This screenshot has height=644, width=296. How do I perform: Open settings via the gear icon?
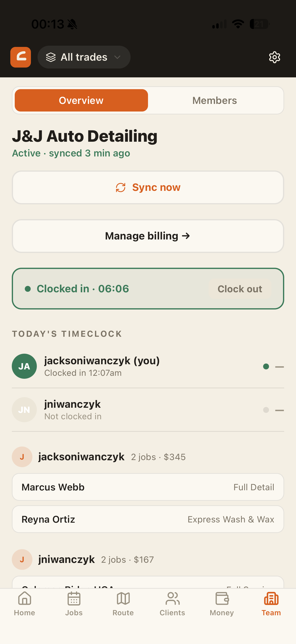[x=274, y=57]
